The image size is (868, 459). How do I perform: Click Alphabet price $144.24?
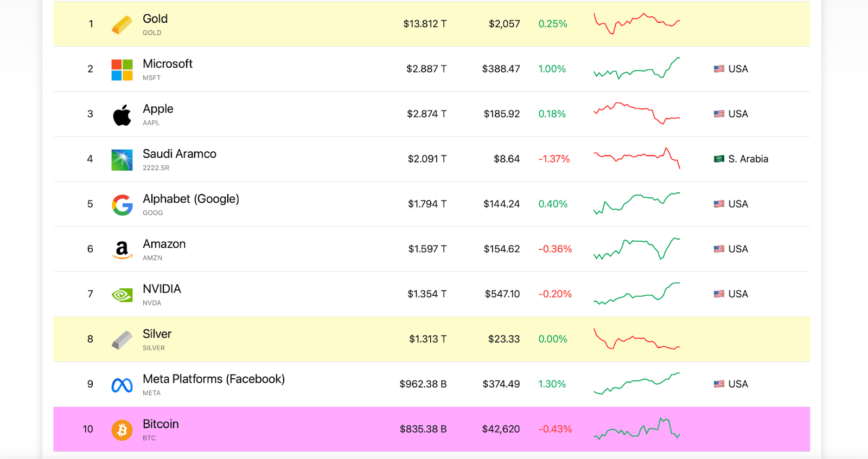(x=502, y=204)
